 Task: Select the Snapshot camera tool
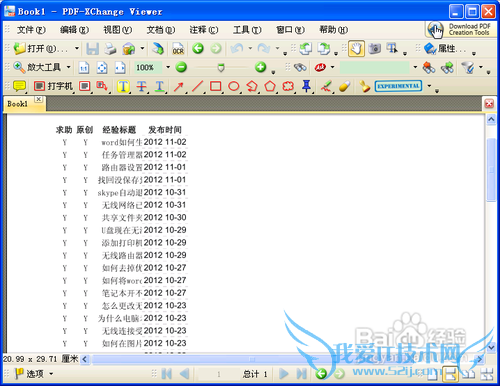375,49
